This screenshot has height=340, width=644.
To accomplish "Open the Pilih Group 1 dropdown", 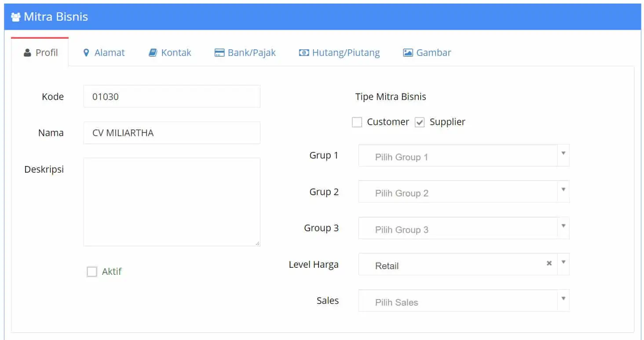I will [x=464, y=155].
